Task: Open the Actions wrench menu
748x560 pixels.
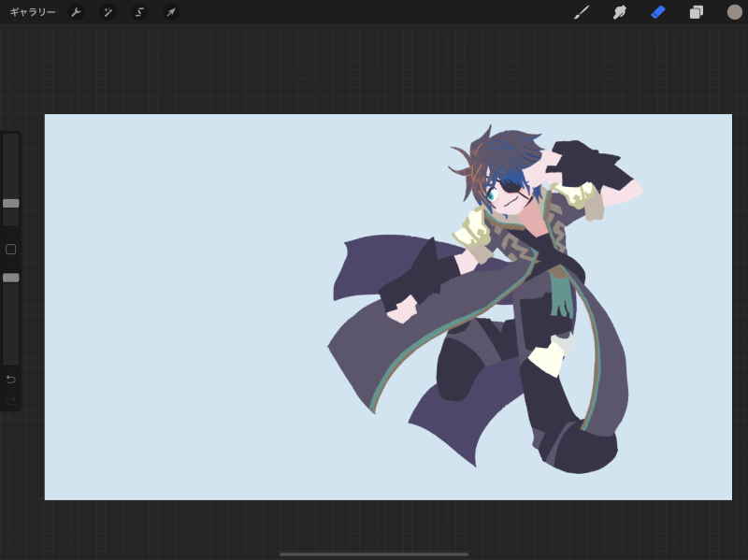Action: pyautogui.click(x=76, y=12)
